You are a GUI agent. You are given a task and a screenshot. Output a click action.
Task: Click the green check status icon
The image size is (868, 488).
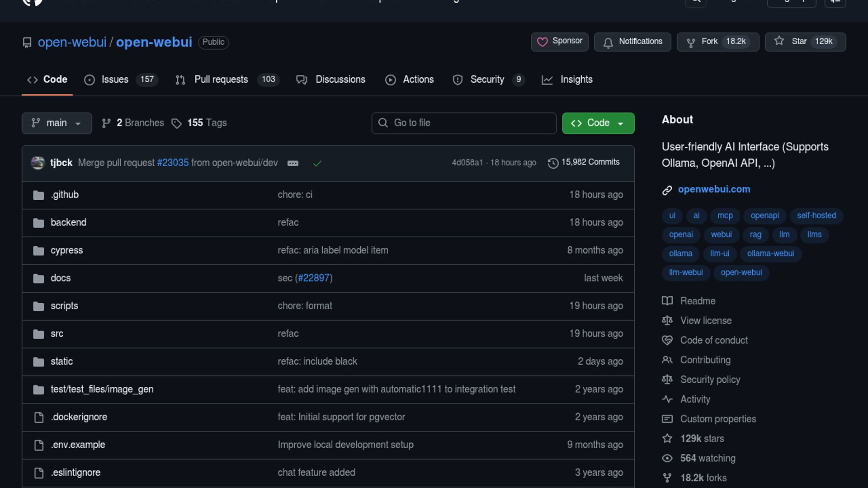[317, 163]
